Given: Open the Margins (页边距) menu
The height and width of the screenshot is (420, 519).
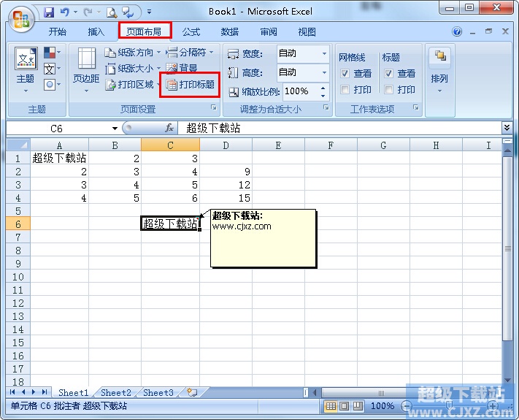Looking at the screenshot, I should click(x=86, y=70).
